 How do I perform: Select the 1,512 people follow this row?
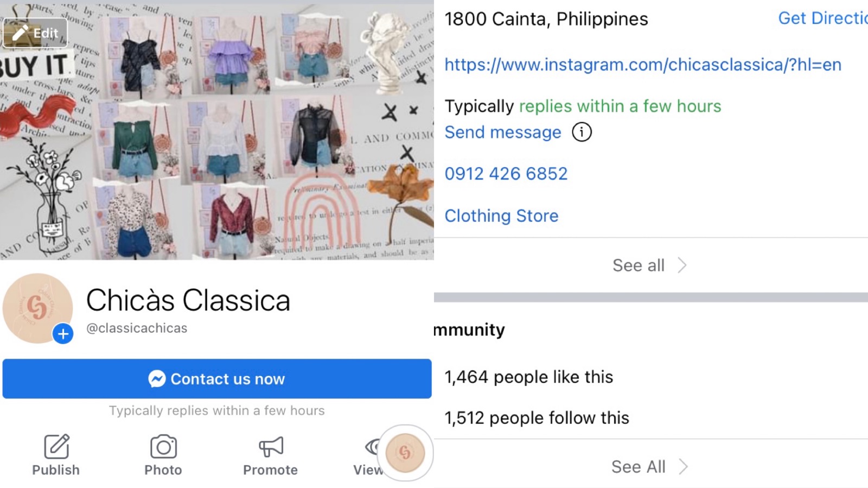coord(651,417)
